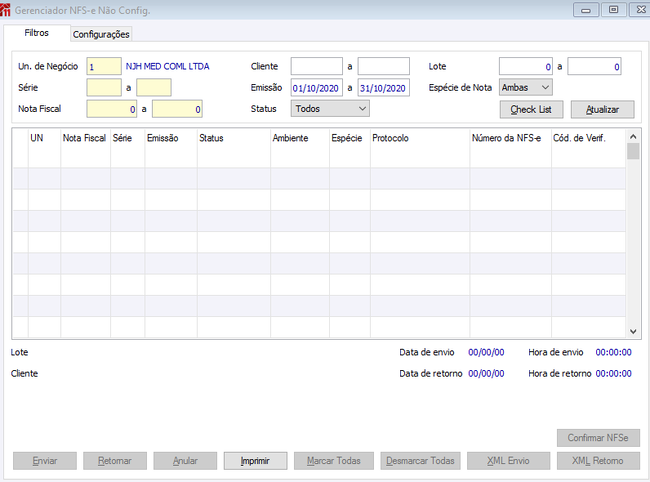Click the Atualizar button

pyautogui.click(x=602, y=109)
